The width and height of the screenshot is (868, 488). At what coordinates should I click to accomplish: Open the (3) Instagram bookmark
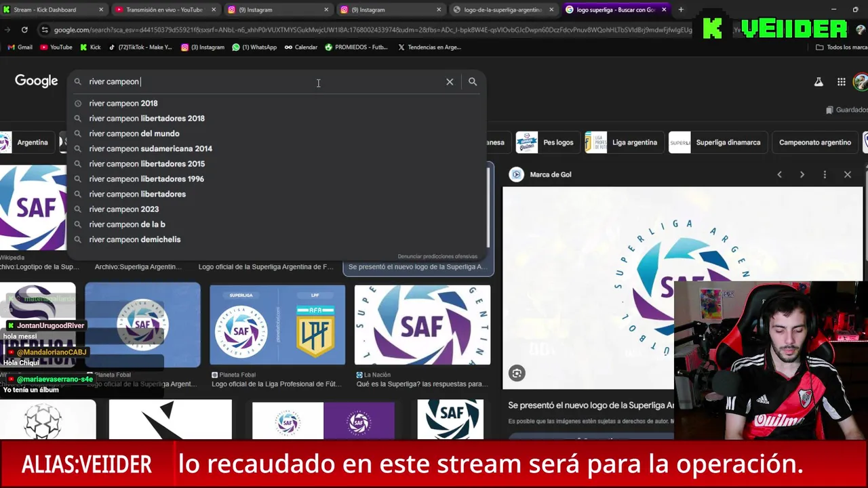pyautogui.click(x=203, y=47)
